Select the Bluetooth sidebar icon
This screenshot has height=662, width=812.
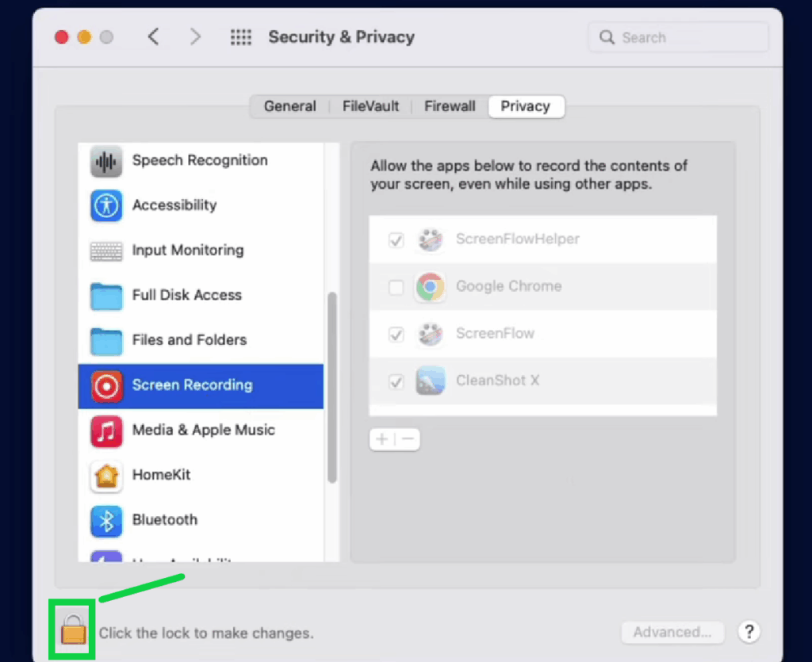(105, 520)
